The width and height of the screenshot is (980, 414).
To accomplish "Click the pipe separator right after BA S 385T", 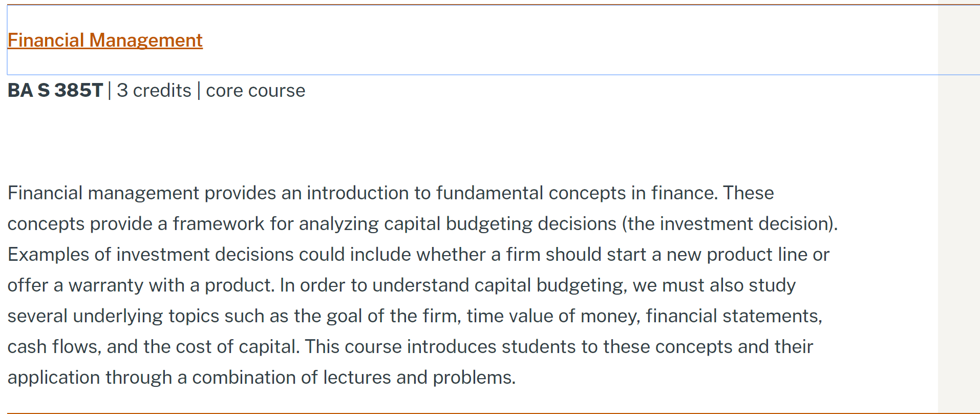I will point(110,91).
